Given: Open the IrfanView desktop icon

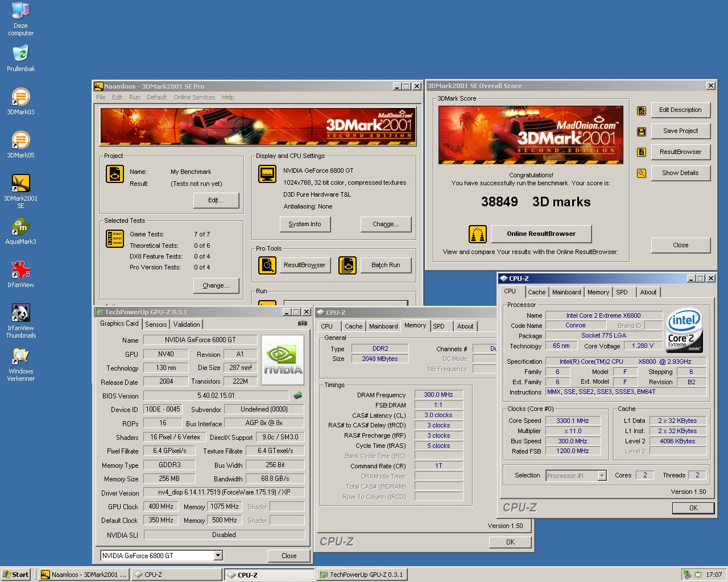Looking at the screenshot, I should (x=20, y=275).
